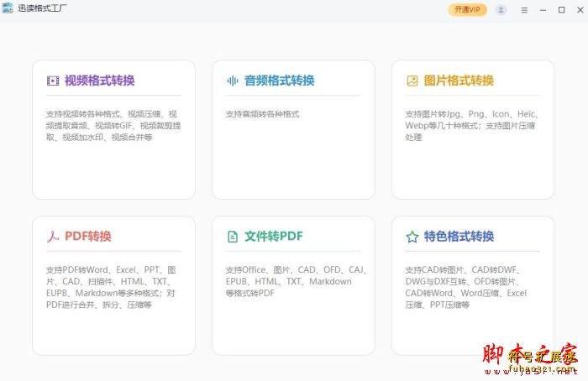Viewport: 588px width, 381px height.
Task: Open 音频格式转换 card title
Action: (x=279, y=81)
